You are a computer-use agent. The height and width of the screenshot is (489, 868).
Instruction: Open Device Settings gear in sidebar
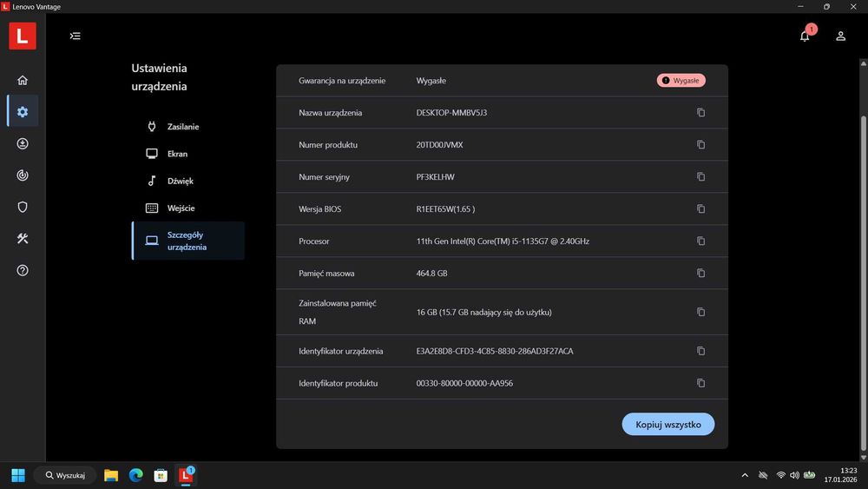[x=23, y=112]
